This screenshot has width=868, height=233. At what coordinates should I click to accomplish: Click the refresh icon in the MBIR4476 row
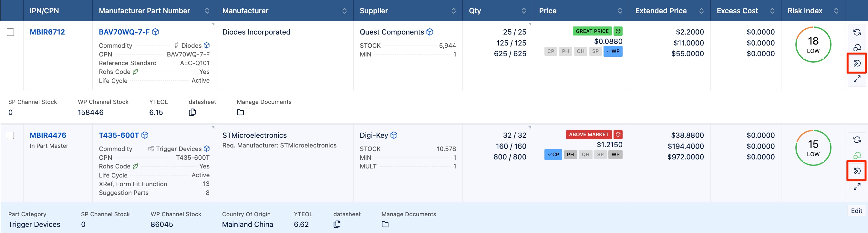click(857, 140)
